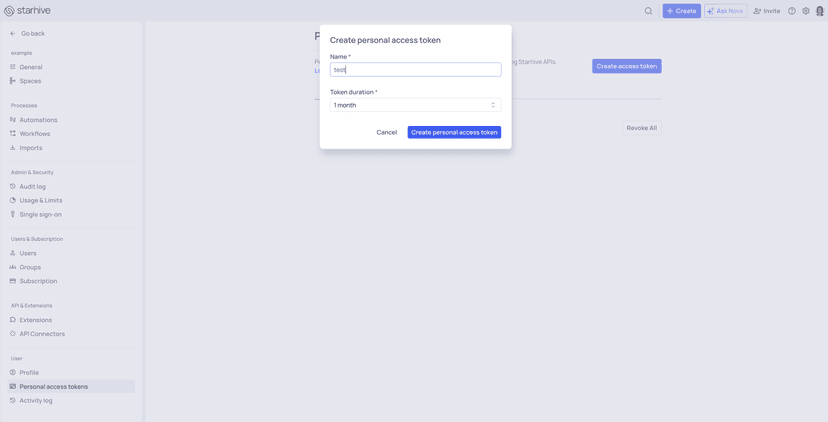This screenshot has height=422, width=828.
Task: Click the API Connectors icon
Action: point(13,334)
